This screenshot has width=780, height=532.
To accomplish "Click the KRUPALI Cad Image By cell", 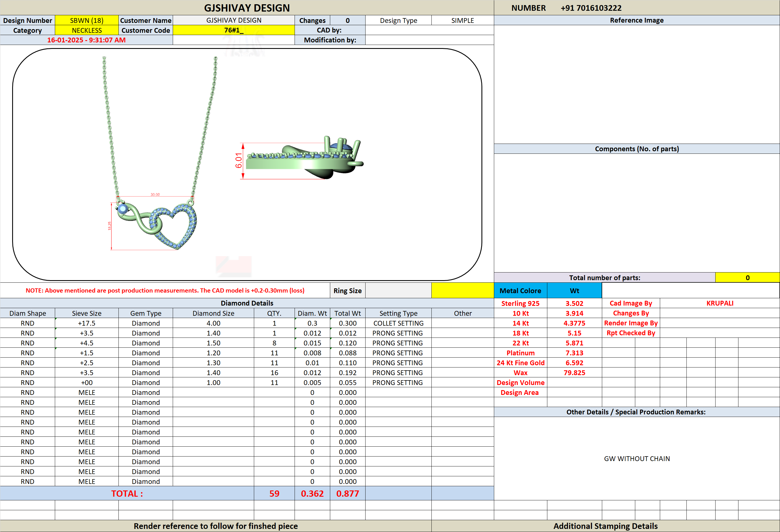I will click(719, 303).
